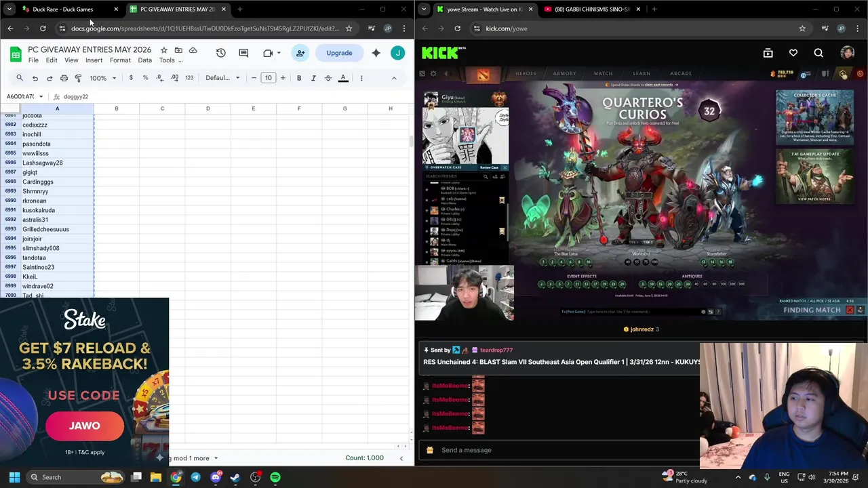The width and height of the screenshot is (868, 488).
Task: Redo the last action in Sheets
Action: (50, 78)
